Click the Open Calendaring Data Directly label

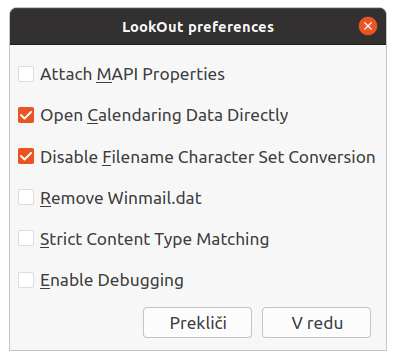pos(164,116)
